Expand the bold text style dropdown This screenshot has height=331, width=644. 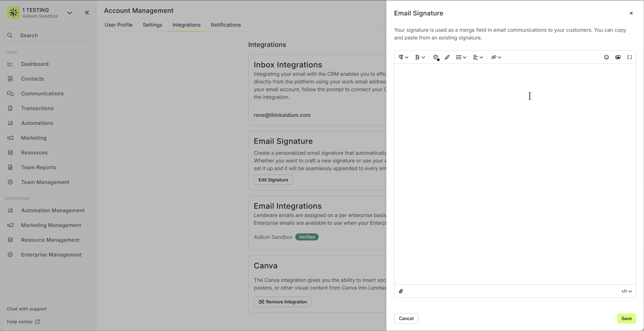[x=420, y=57]
